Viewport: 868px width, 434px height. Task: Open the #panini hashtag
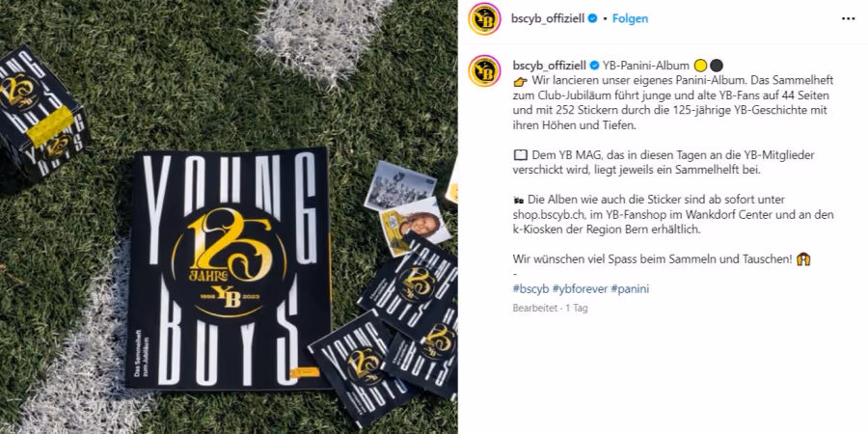[x=630, y=289]
